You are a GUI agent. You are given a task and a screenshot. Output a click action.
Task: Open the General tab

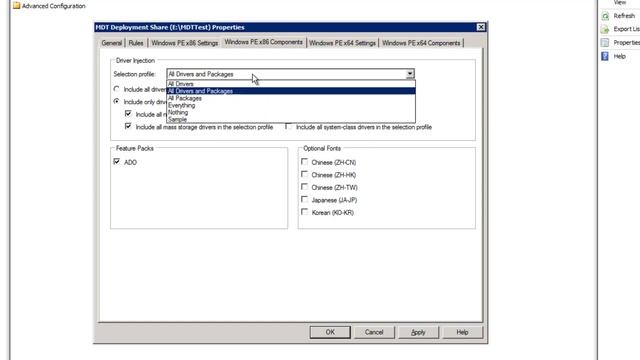[112, 43]
